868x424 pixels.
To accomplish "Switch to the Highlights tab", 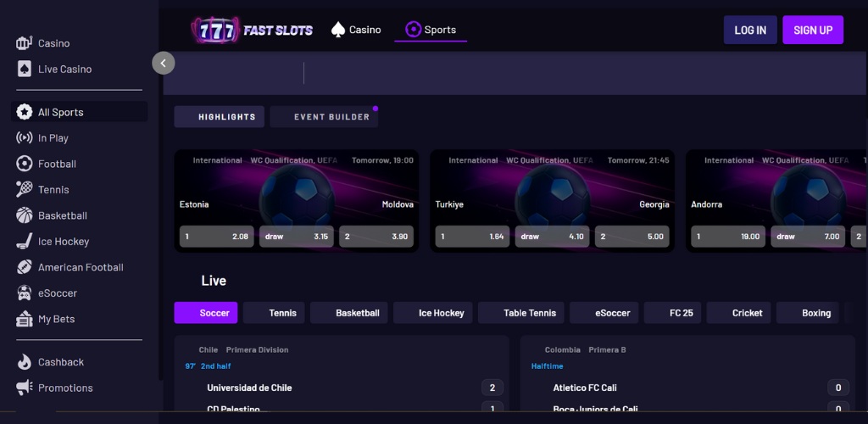I will pyautogui.click(x=220, y=117).
